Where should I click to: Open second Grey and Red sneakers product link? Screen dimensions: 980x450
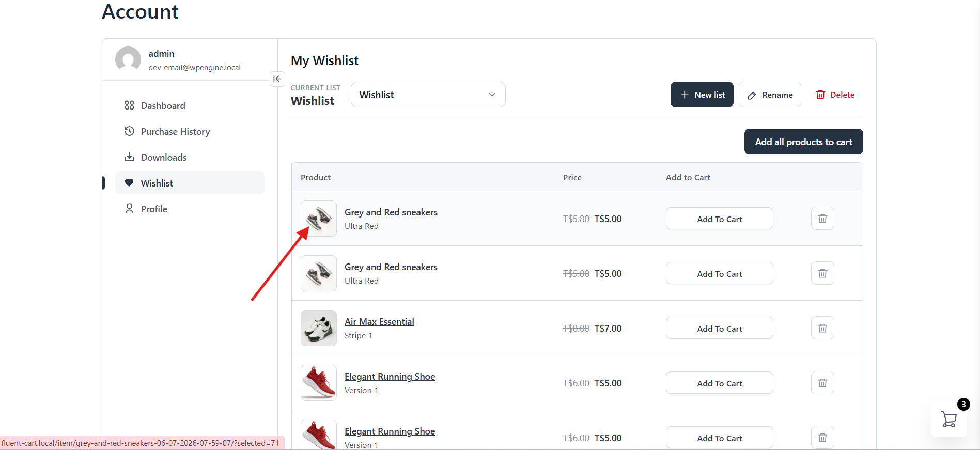pos(391,267)
